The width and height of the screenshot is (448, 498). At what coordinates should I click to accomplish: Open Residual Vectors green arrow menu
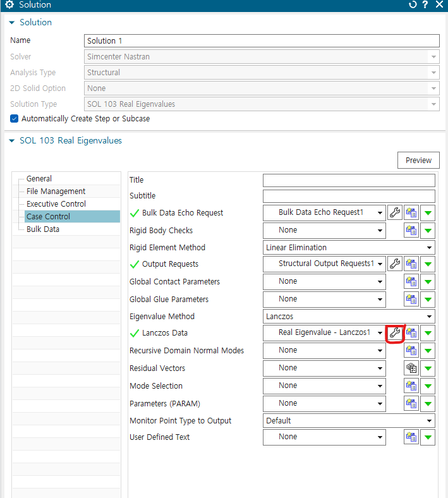pos(428,368)
